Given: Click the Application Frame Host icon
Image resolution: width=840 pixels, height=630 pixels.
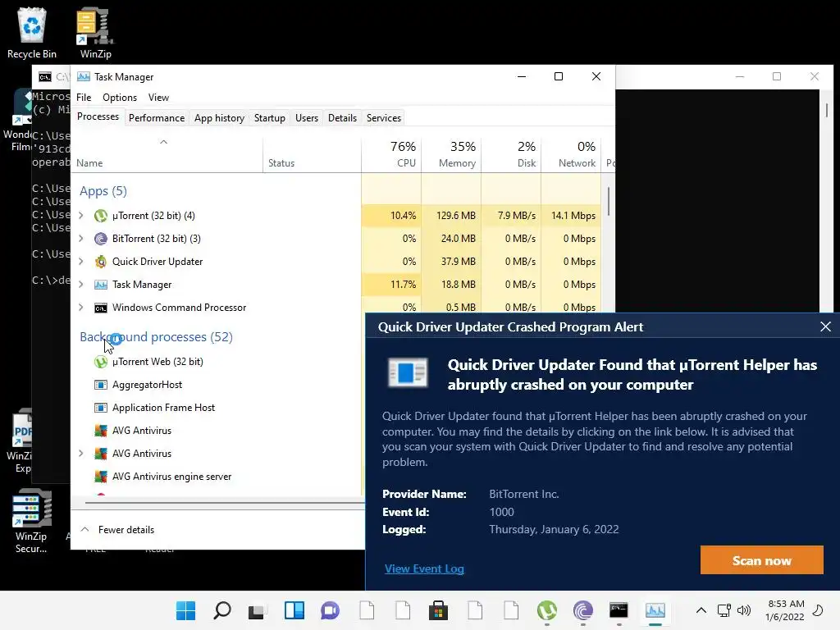Looking at the screenshot, I should 101,408.
